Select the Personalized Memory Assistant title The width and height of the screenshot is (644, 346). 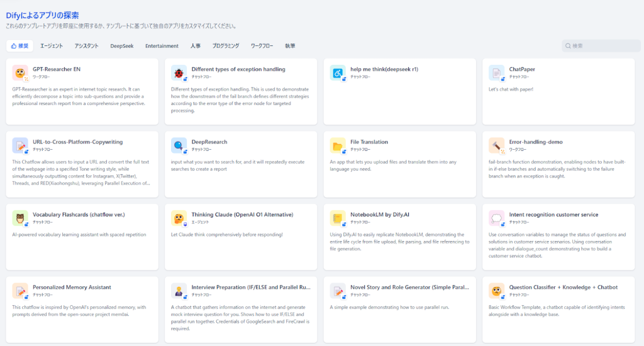click(x=72, y=287)
